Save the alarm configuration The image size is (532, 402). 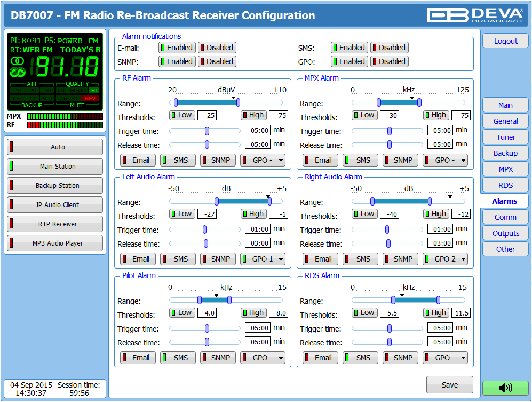449,385
